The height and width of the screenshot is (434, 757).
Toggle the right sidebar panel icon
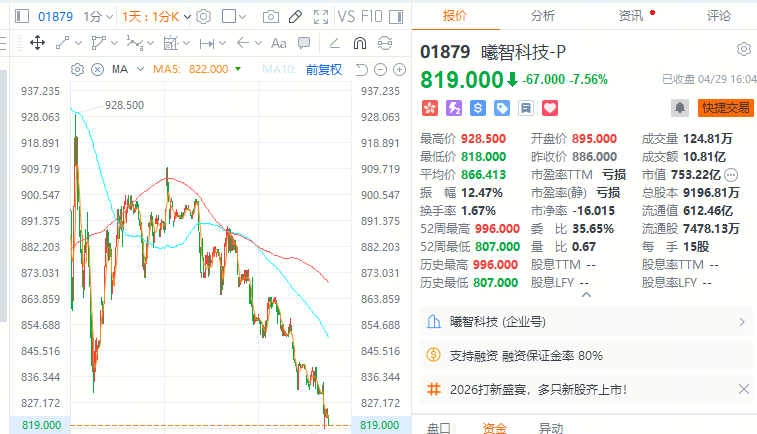(x=396, y=17)
